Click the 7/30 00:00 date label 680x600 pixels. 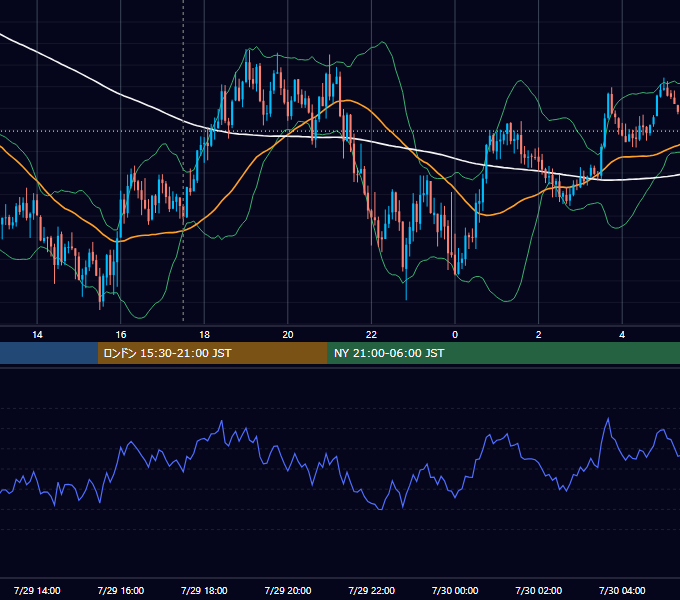[455, 590]
